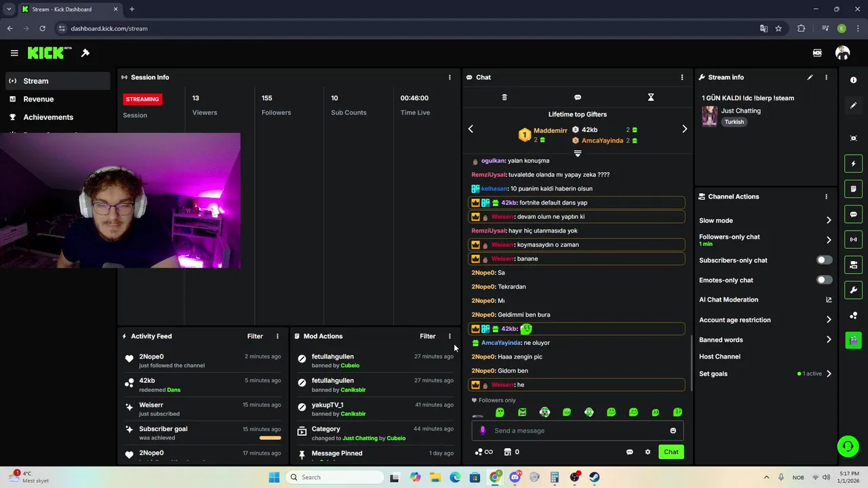Click chat bubble icon beside gear

(629, 452)
